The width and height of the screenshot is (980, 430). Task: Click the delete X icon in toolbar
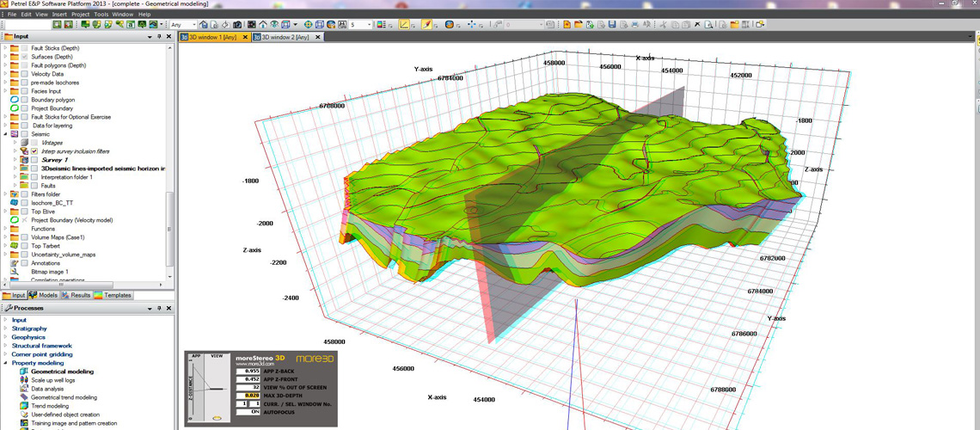697,24
